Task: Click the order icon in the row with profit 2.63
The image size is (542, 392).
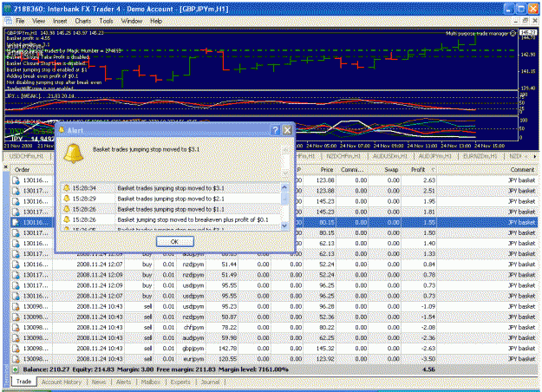Action: coord(16,180)
